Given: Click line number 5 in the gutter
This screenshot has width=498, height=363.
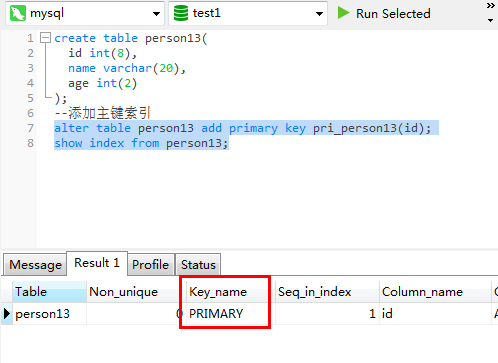Looking at the screenshot, I should click(x=30, y=98).
